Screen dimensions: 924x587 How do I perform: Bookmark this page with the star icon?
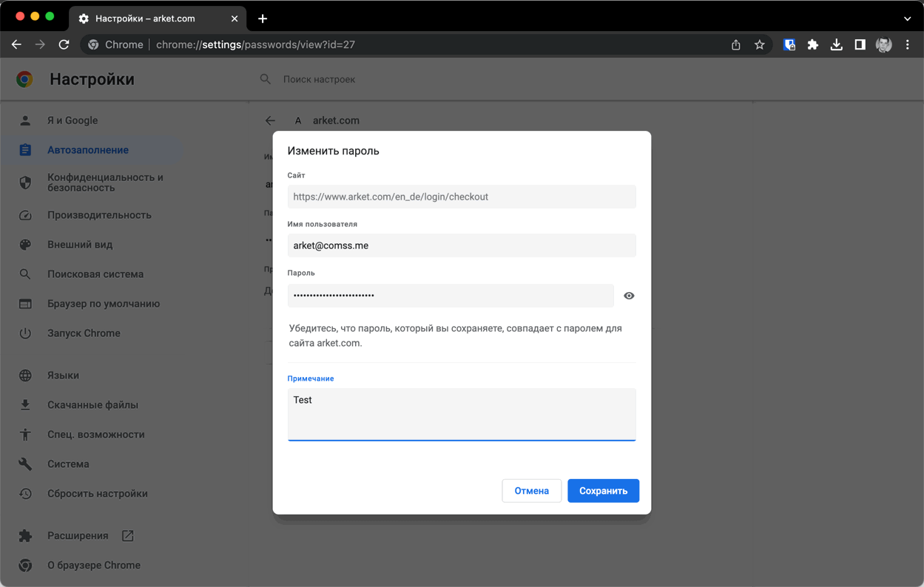pos(759,44)
